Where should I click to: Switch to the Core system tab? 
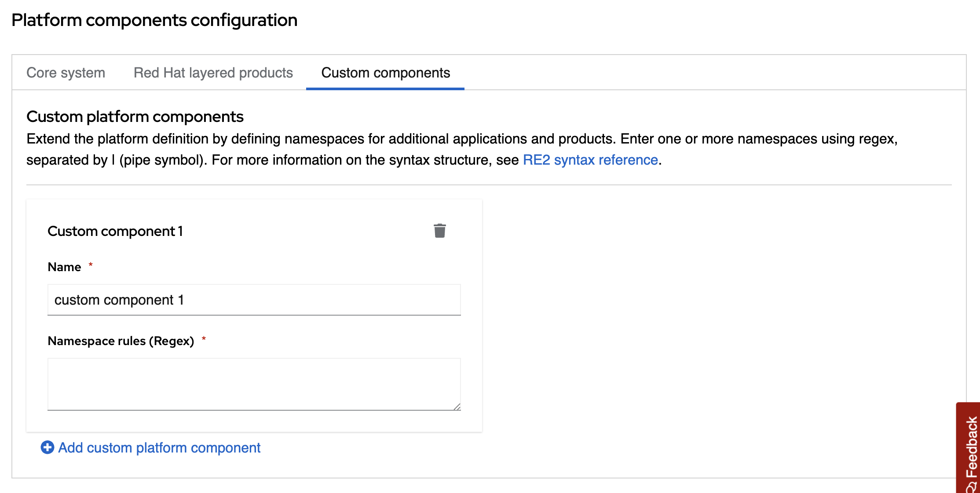click(x=66, y=73)
